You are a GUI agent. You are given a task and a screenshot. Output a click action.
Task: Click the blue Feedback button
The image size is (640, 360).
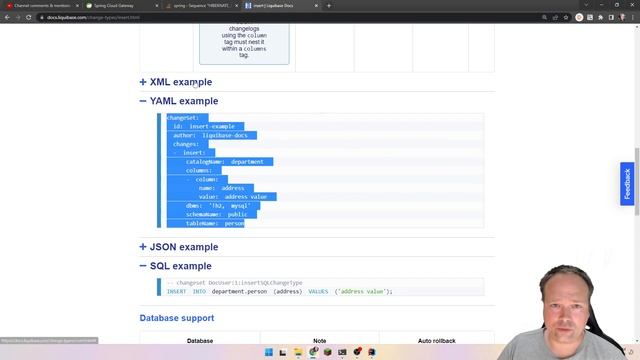(x=627, y=184)
